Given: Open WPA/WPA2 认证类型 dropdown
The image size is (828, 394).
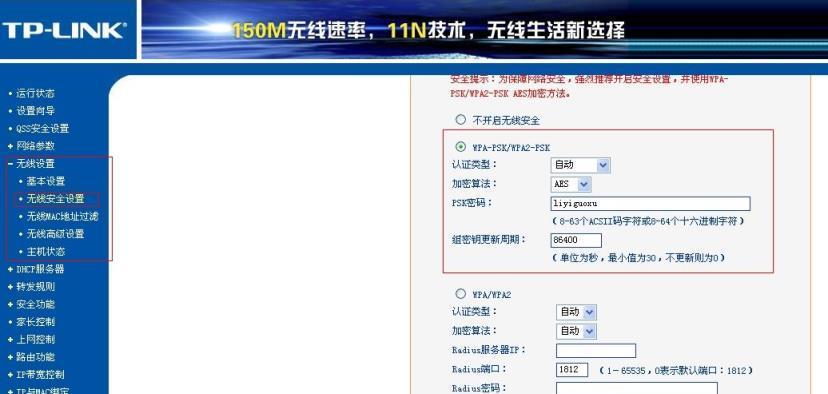Looking at the screenshot, I should point(576,312).
